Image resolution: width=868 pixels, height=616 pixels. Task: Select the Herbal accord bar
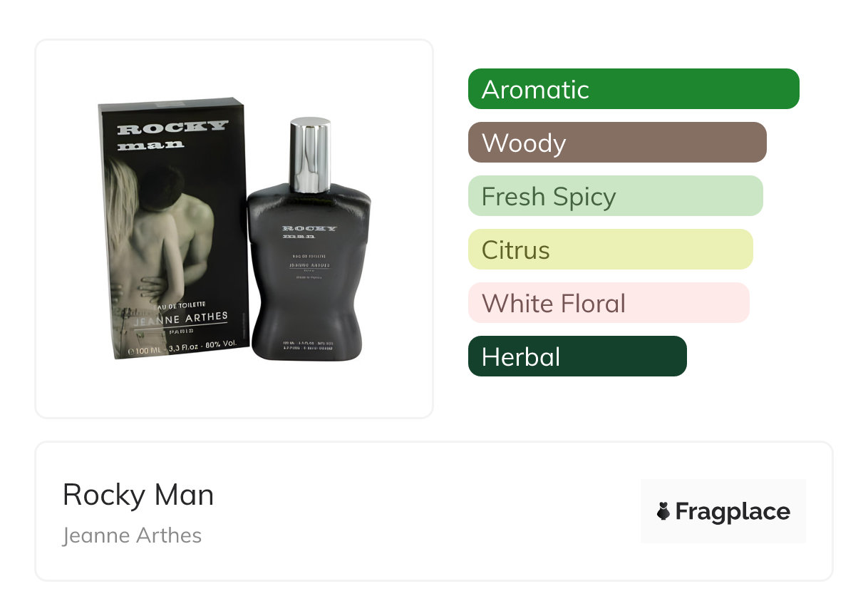[x=577, y=356]
